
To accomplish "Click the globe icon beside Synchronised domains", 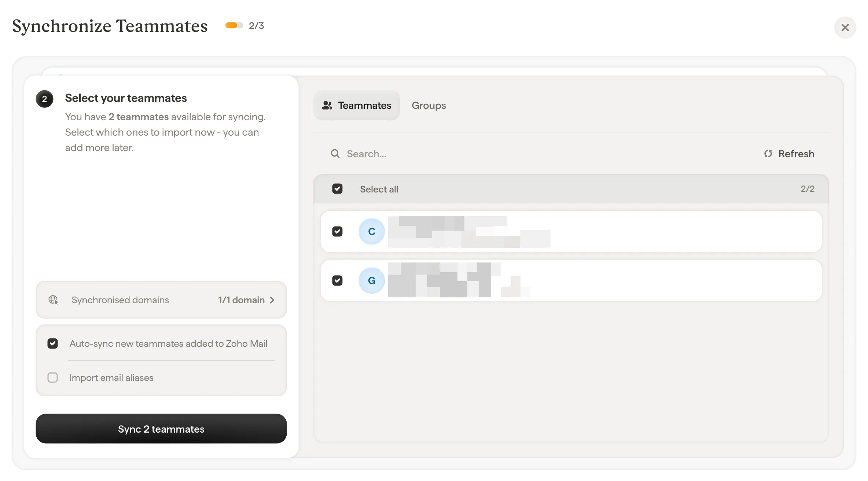I will point(54,300).
